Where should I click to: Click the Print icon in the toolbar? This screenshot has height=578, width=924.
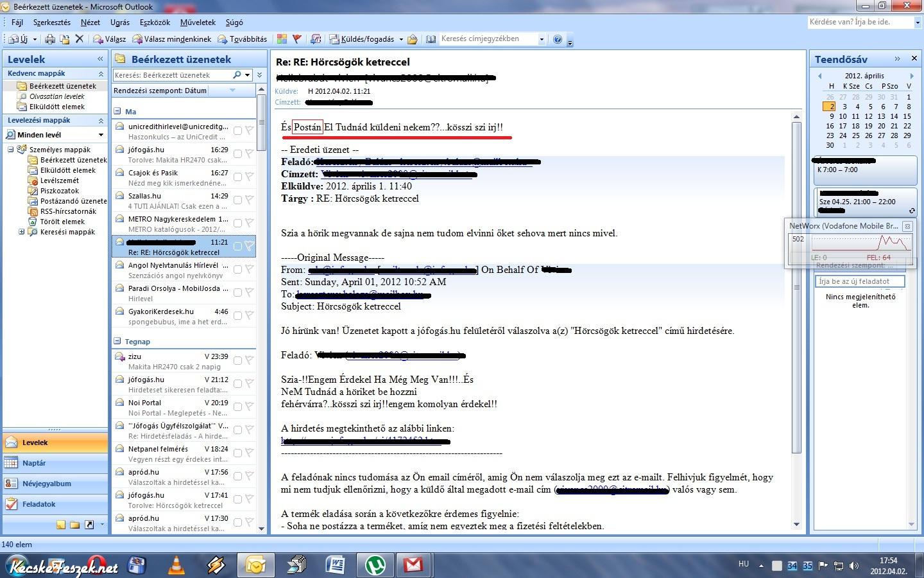[x=50, y=39]
